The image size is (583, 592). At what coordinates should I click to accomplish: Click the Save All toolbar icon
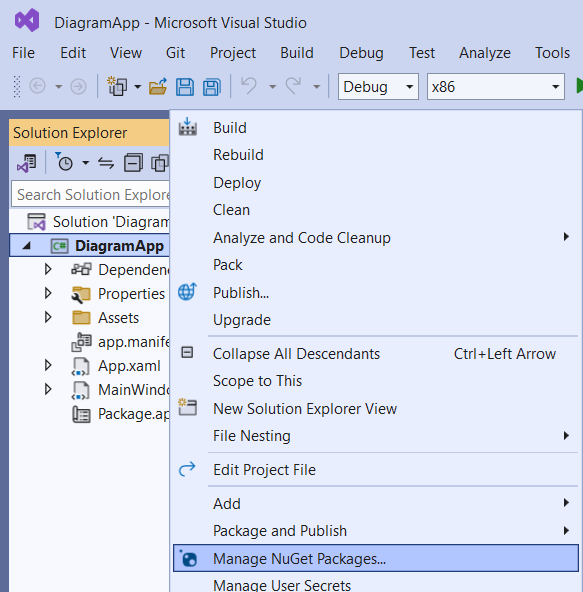tap(212, 87)
